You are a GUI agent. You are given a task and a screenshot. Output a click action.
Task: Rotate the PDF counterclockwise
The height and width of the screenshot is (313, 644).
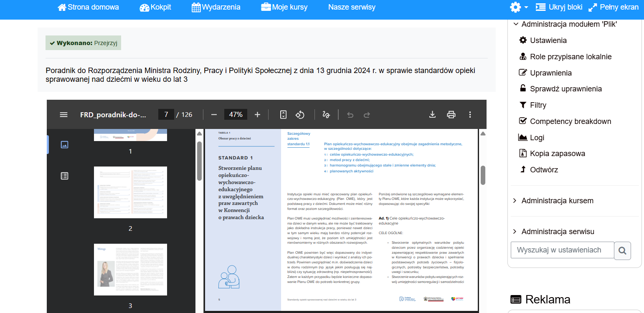tap(300, 114)
